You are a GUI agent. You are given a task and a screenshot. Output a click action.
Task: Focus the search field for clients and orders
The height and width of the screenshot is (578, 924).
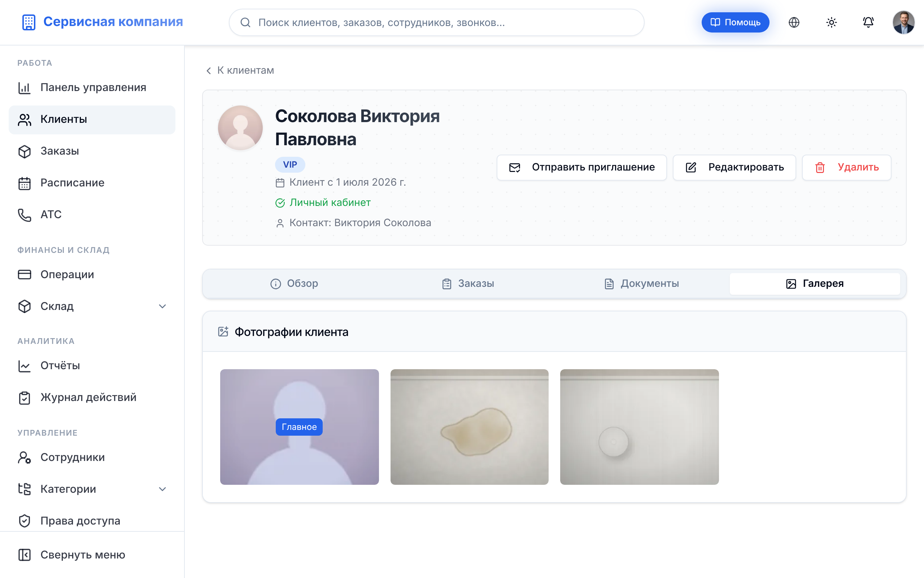pyautogui.click(x=436, y=22)
